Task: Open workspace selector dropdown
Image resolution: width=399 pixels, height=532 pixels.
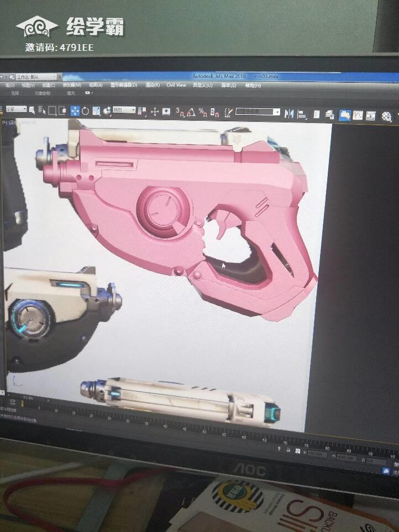Action: (37, 77)
